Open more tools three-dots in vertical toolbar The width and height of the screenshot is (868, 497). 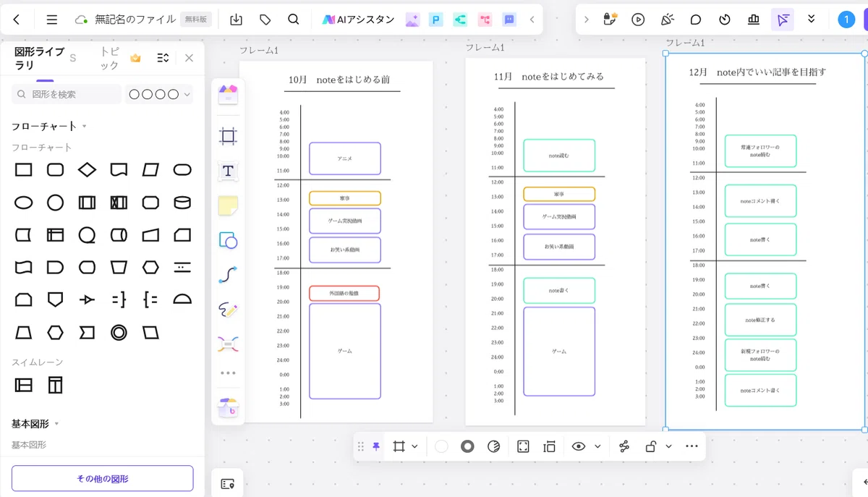pos(228,373)
